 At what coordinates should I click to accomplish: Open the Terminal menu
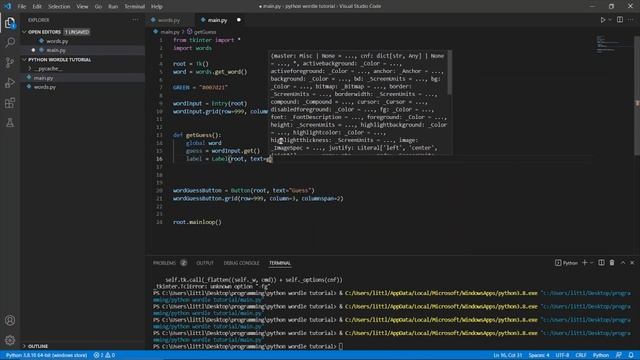coord(135,7)
